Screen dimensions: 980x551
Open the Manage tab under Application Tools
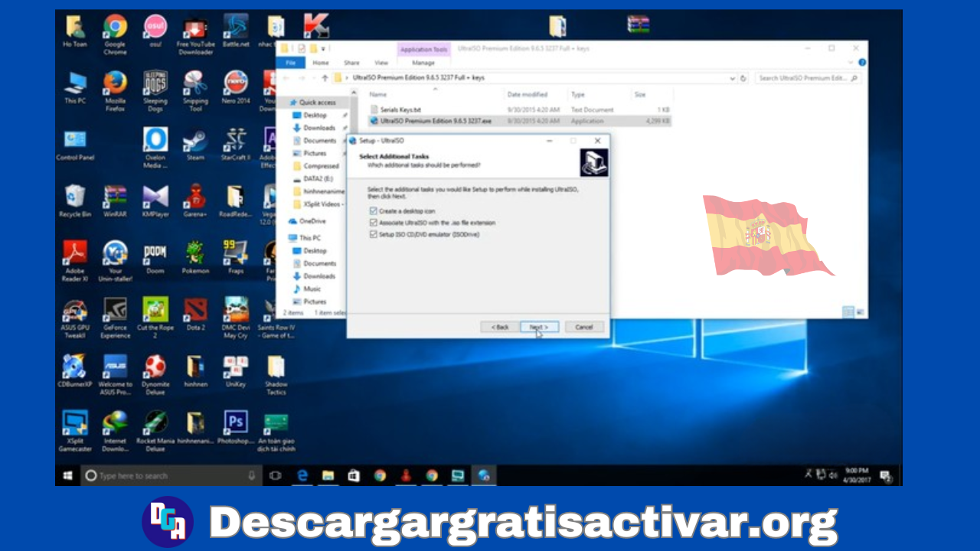tap(423, 63)
